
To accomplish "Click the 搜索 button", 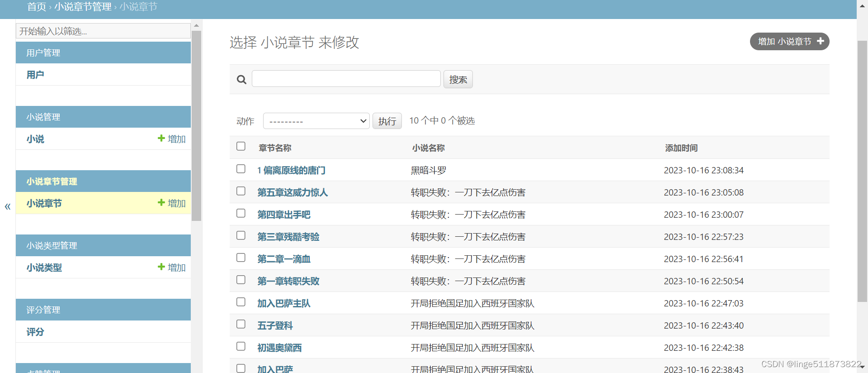I will pyautogui.click(x=458, y=79).
